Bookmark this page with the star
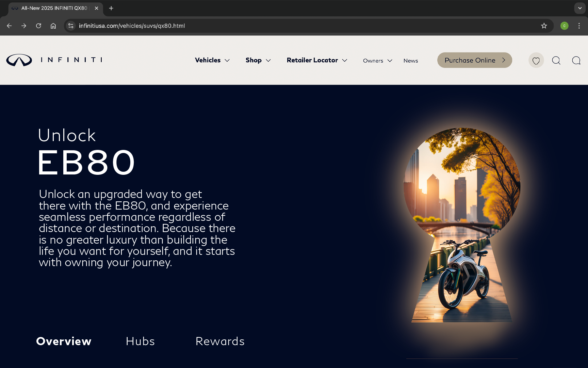This screenshot has height=368, width=588. pyautogui.click(x=544, y=26)
